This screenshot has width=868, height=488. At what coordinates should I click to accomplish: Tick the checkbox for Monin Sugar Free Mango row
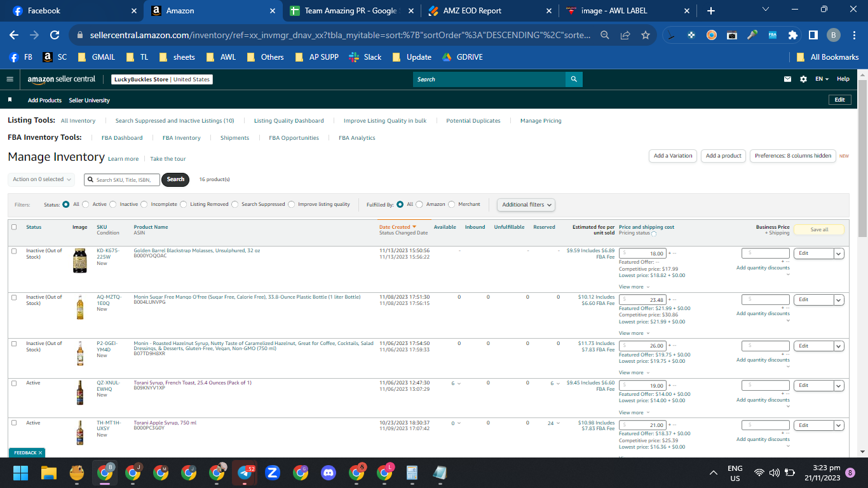pyautogui.click(x=14, y=297)
